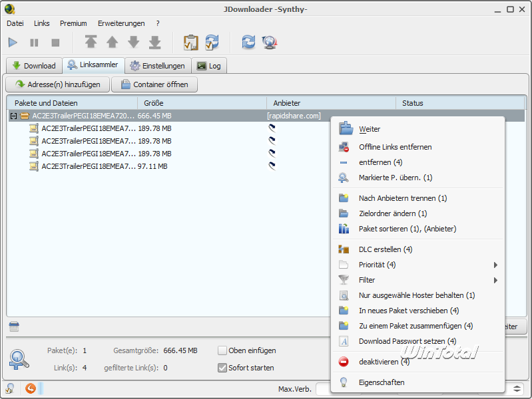This screenshot has width=532, height=399.
Task: Move selection to top arrow icon
Action: [91, 42]
